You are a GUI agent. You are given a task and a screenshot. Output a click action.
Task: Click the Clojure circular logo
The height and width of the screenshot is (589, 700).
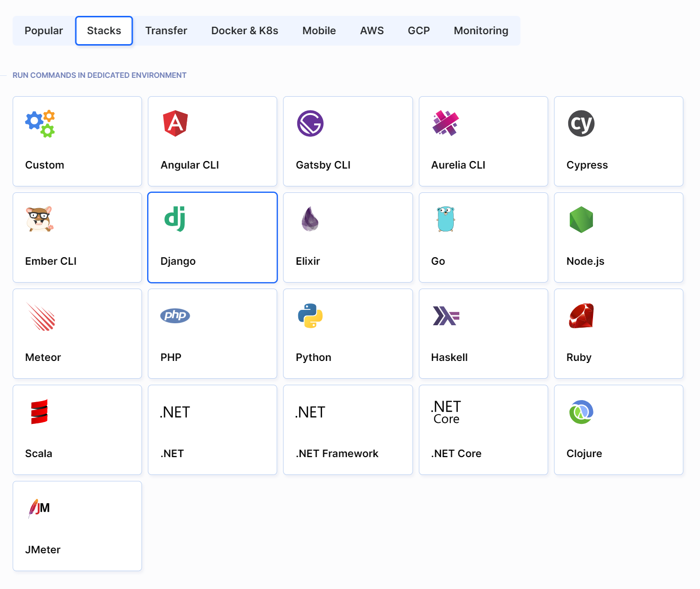tap(581, 412)
